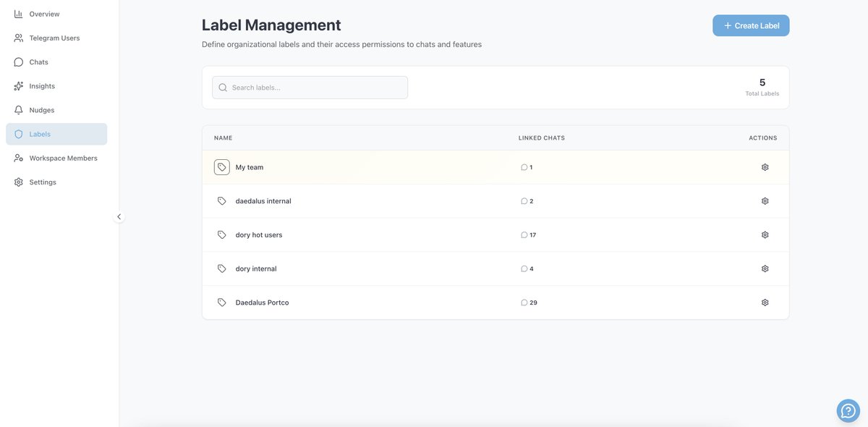Click the Chats speech bubble icon
This screenshot has height=427, width=868.
click(x=18, y=62)
